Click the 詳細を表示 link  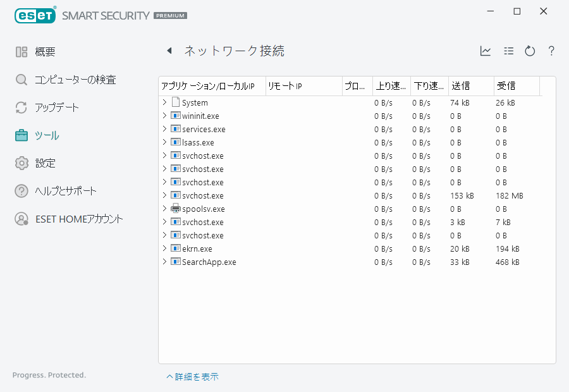(193, 377)
